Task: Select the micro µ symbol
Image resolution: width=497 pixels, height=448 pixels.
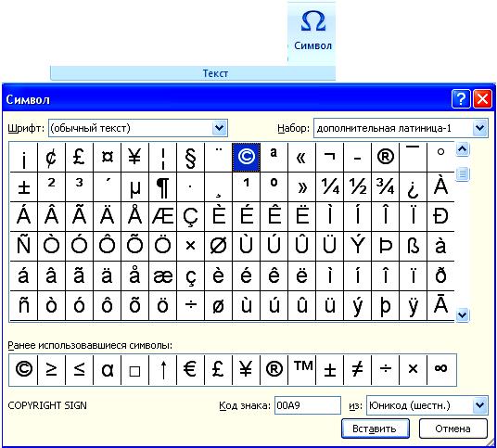Action: tap(134, 187)
